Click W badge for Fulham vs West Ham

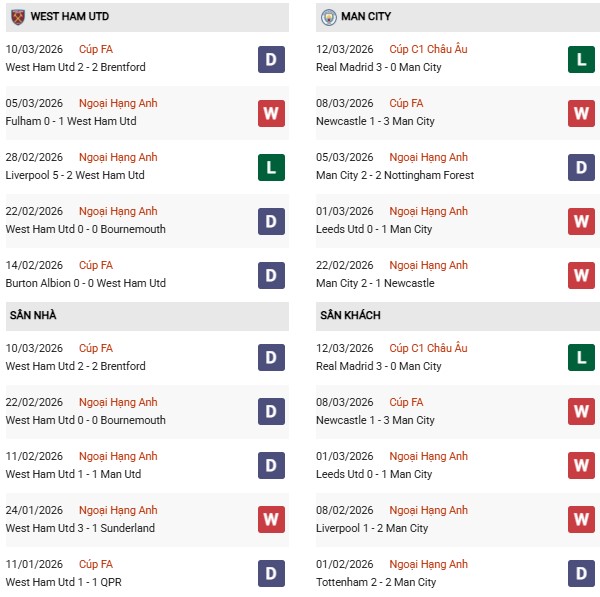[x=270, y=113]
